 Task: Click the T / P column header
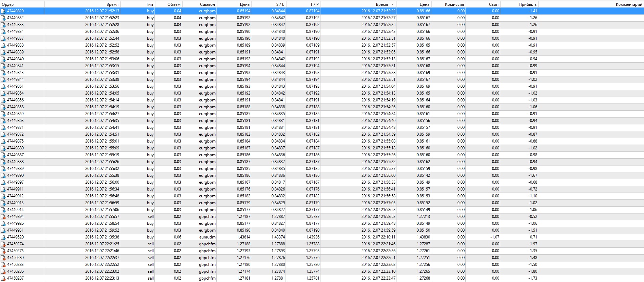coord(303,4)
